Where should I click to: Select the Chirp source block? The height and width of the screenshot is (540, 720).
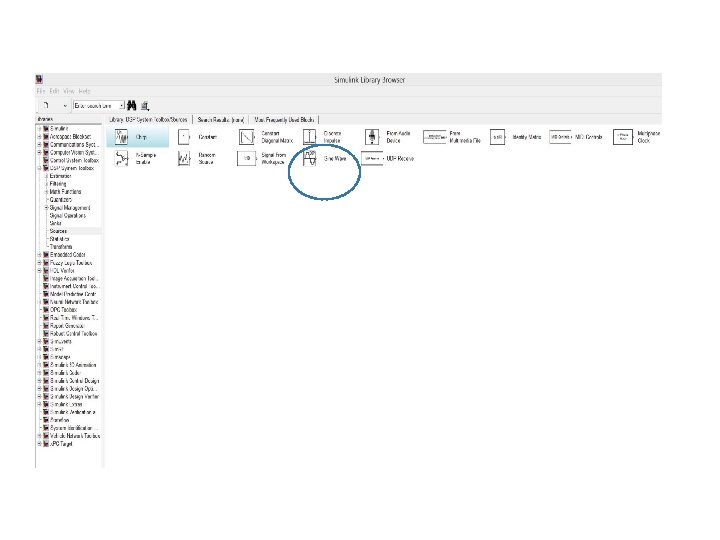(137, 137)
